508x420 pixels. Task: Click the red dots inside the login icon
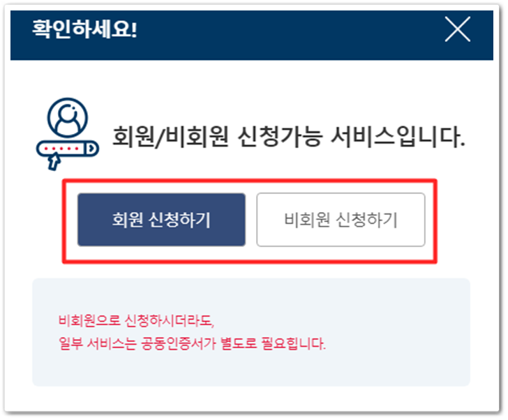click(x=61, y=149)
